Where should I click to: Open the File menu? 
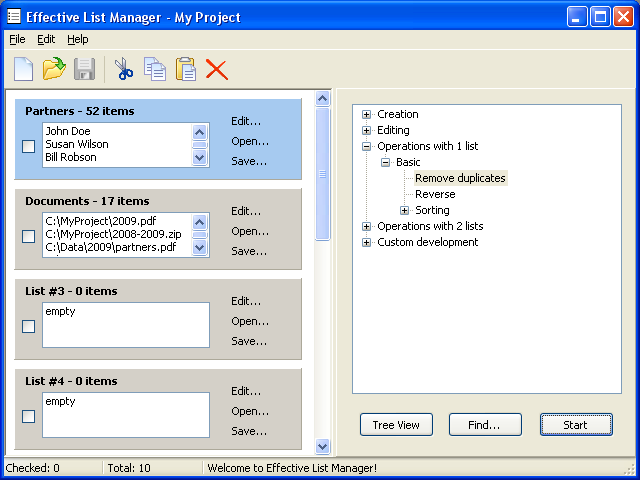tap(17, 39)
